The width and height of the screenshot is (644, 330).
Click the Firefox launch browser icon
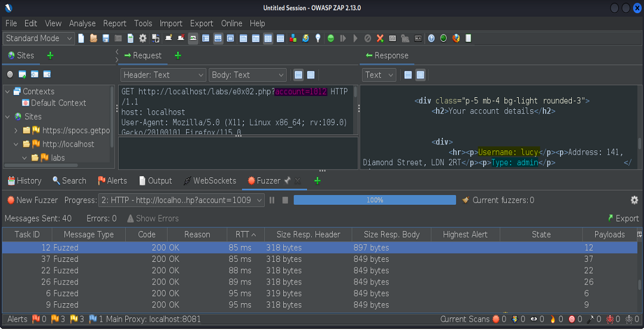coord(456,39)
